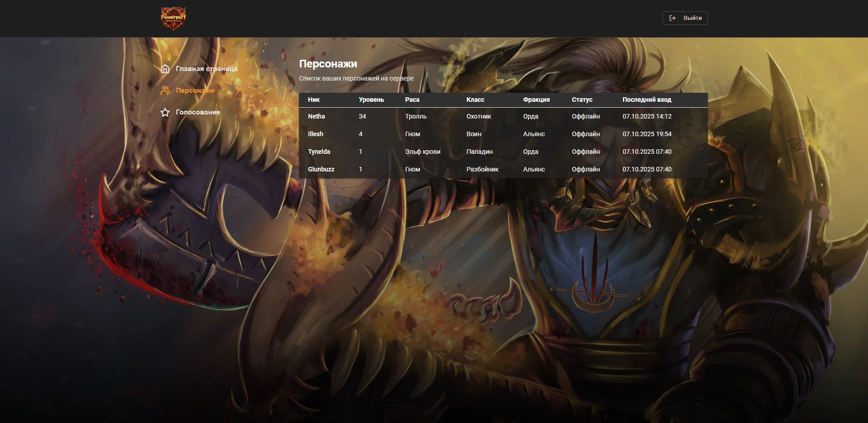The image size is (868, 423).
Task: Click class Разбойник in the table
Action: pyautogui.click(x=483, y=169)
